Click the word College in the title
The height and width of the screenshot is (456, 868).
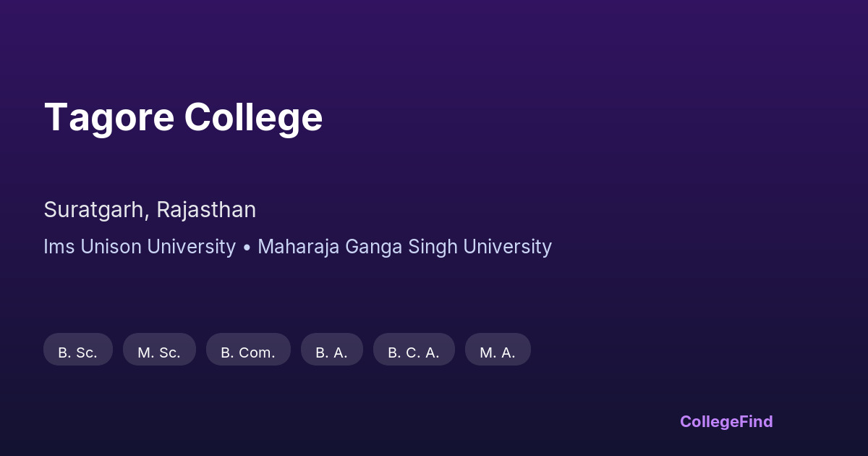(x=253, y=117)
